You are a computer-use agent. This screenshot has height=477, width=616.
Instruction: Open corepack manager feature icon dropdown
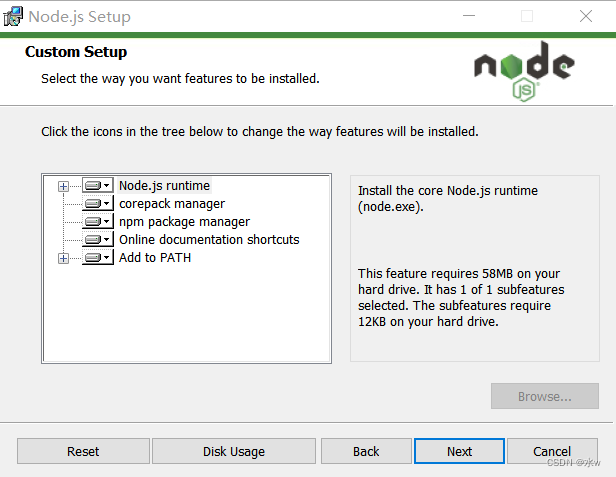[97, 204]
